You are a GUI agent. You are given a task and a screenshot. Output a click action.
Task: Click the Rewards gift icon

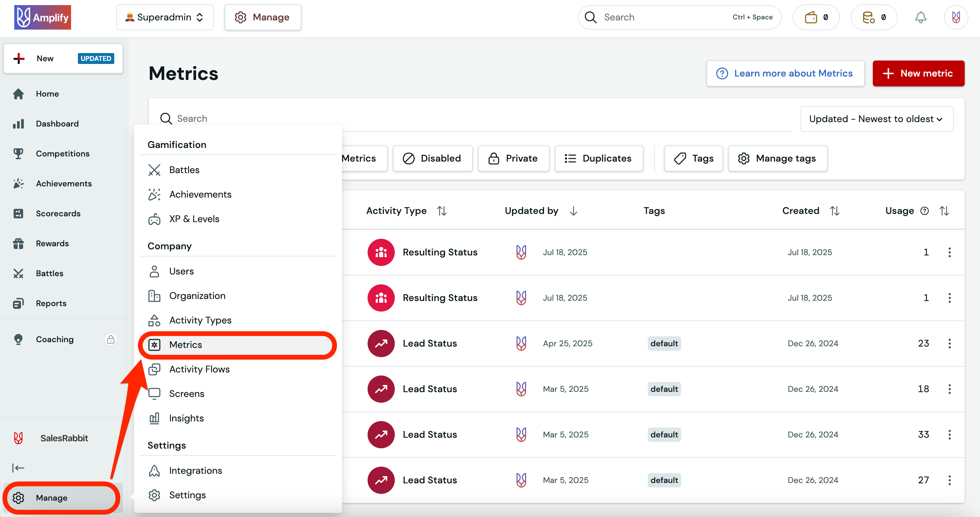[18, 244]
